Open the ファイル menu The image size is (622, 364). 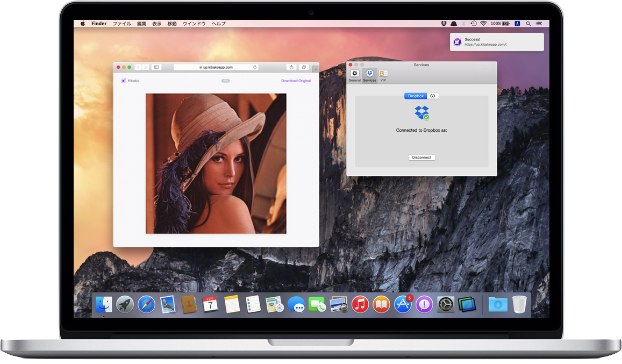click(x=122, y=24)
